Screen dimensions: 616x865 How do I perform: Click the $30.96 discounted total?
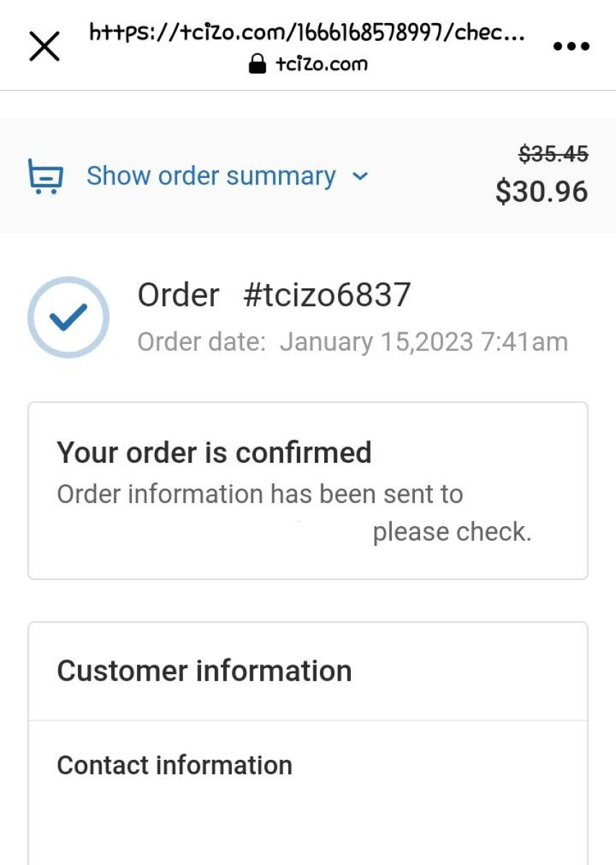point(541,192)
